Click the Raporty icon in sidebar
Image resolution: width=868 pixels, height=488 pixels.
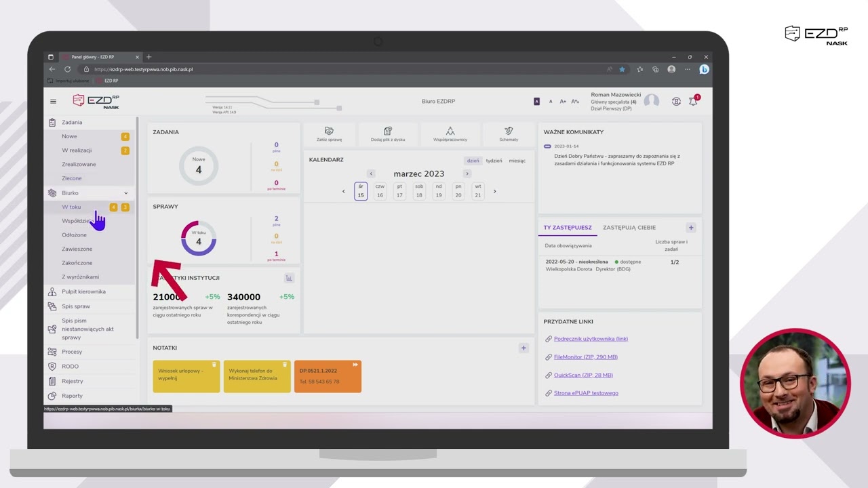[x=52, y=396]
